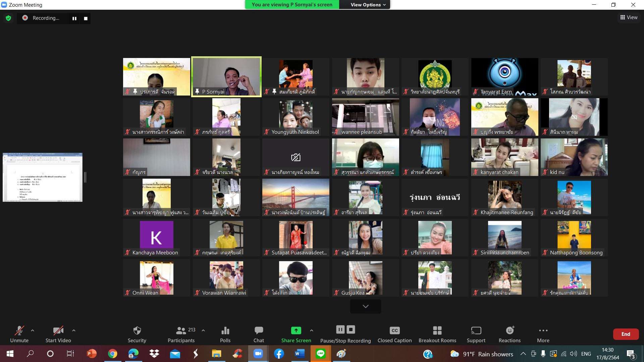Open the Reactions picker
644x362 pixels.
coord(509,334)
